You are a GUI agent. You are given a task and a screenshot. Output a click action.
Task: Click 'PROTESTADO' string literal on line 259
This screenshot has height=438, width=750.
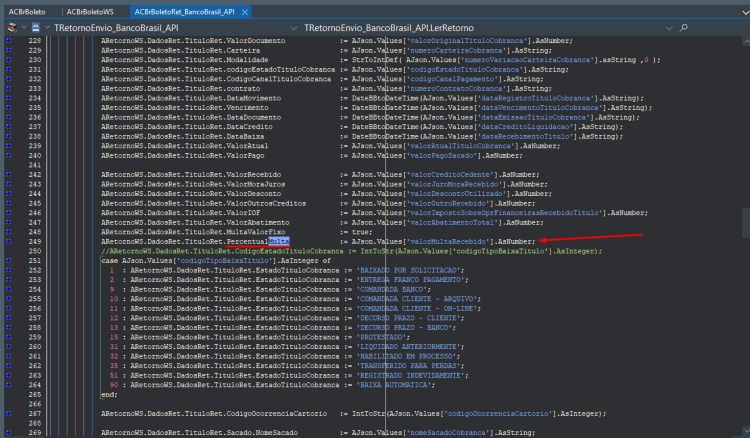pos(381,337)
